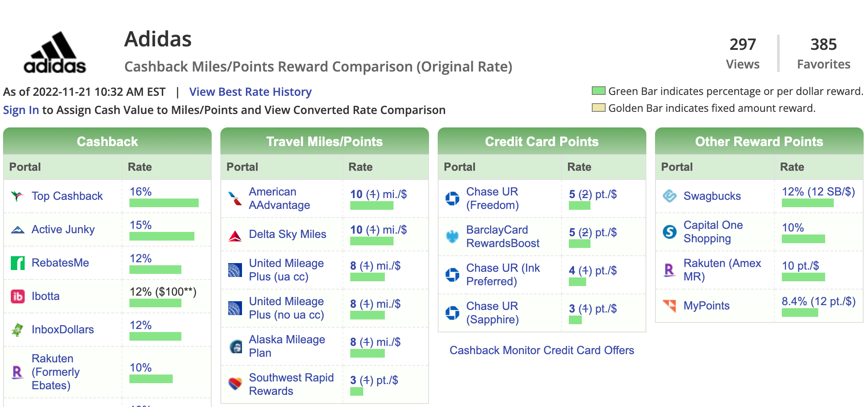Select the Top Cashback 16% rate
868x407 pixels.
click(141, 192)
